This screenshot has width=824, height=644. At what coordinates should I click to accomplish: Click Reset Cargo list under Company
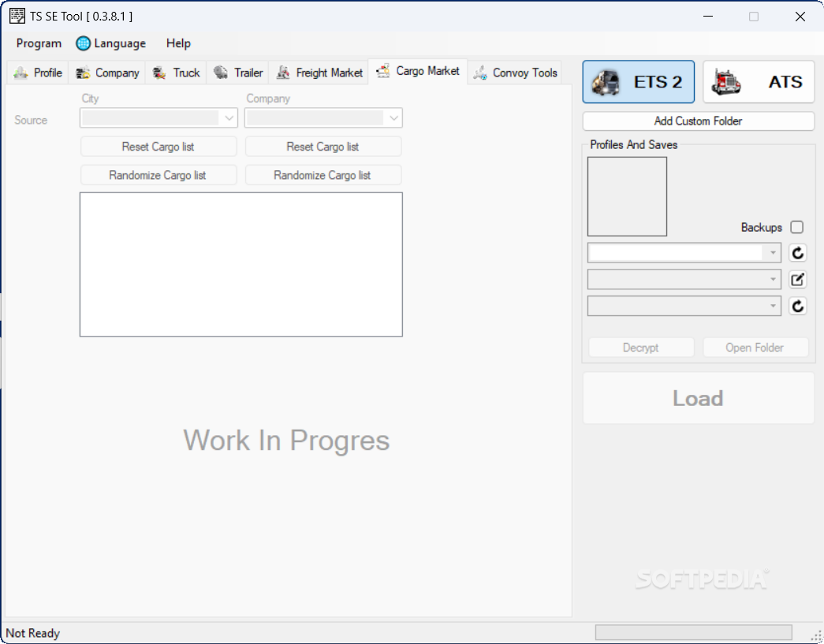[x=323, y=147]
